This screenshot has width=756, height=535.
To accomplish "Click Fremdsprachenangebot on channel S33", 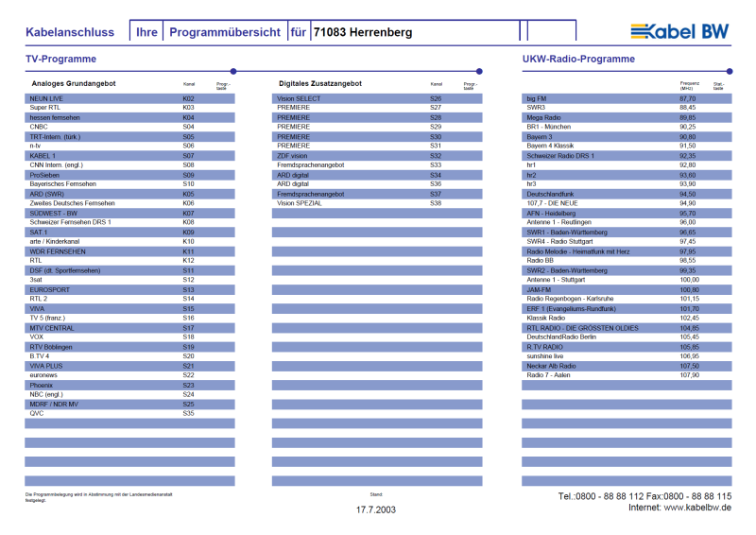I will click(x=311, y=165).
